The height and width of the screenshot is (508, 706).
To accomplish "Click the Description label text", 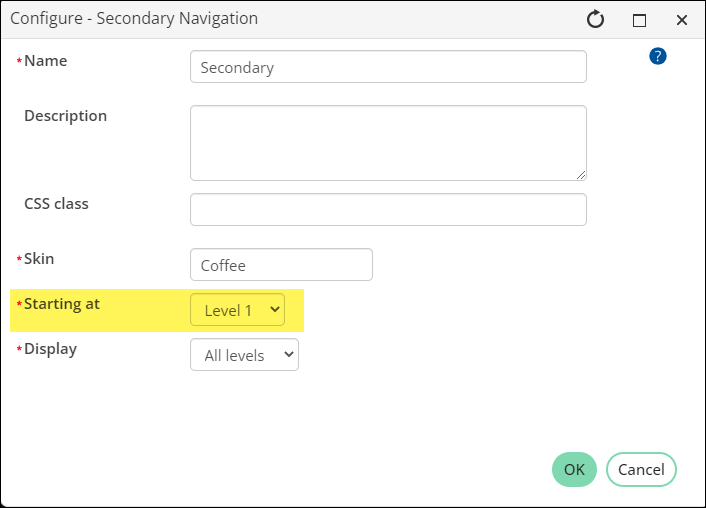I will tap(65, 116).
